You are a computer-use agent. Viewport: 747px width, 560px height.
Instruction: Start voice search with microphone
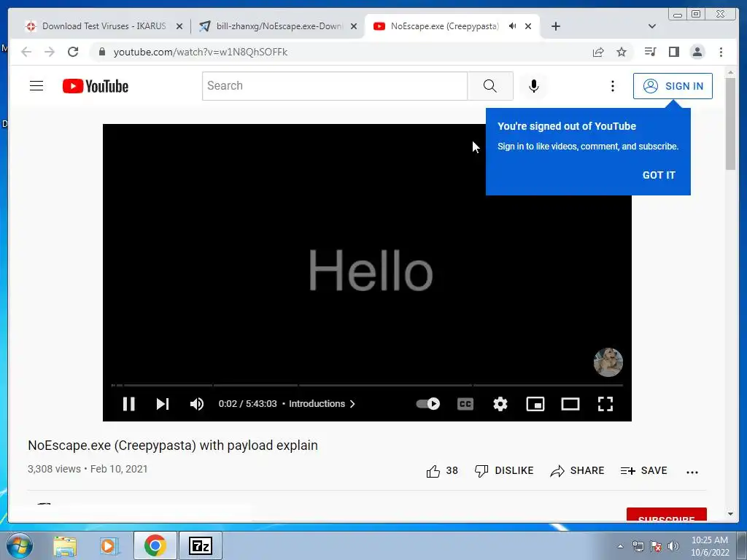pyautogui.click(x=534, y=86)
